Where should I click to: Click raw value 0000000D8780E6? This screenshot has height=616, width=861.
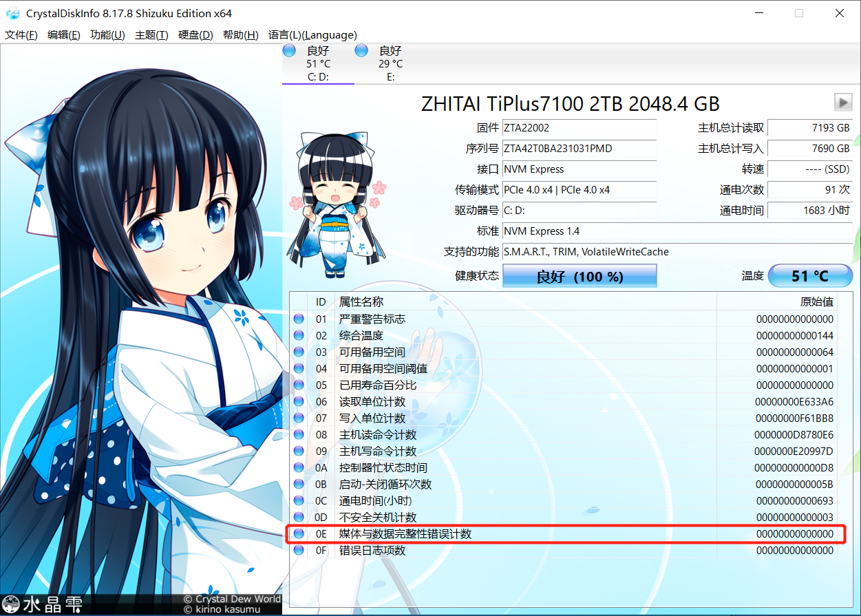click(795, 434)
